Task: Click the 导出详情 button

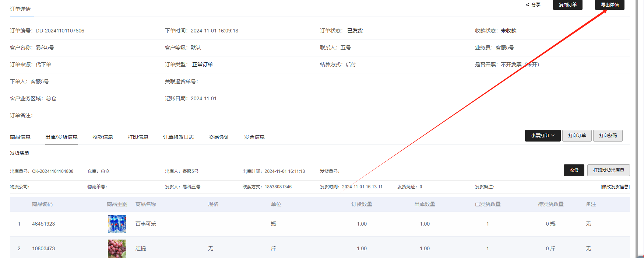Action: pyautogui.click(x=609, y=5)
